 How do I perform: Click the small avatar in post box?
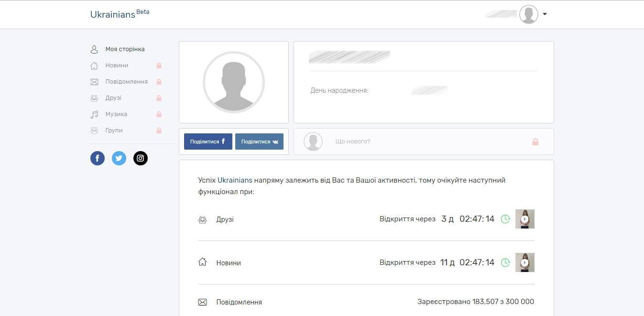(313, 142)
